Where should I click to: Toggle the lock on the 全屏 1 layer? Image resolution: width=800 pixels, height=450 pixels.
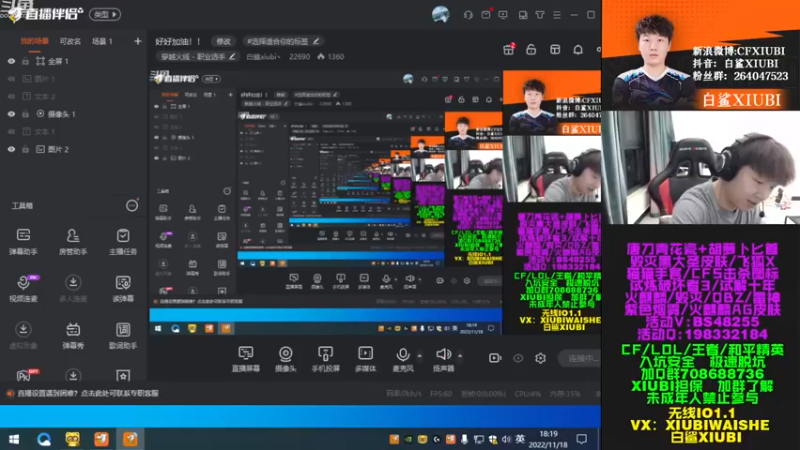point(26,61)
